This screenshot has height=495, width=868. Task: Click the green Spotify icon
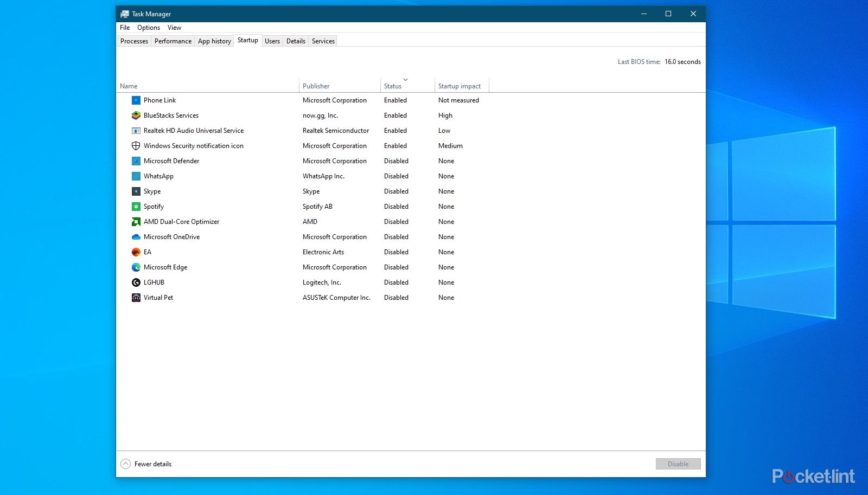point(136,207)
